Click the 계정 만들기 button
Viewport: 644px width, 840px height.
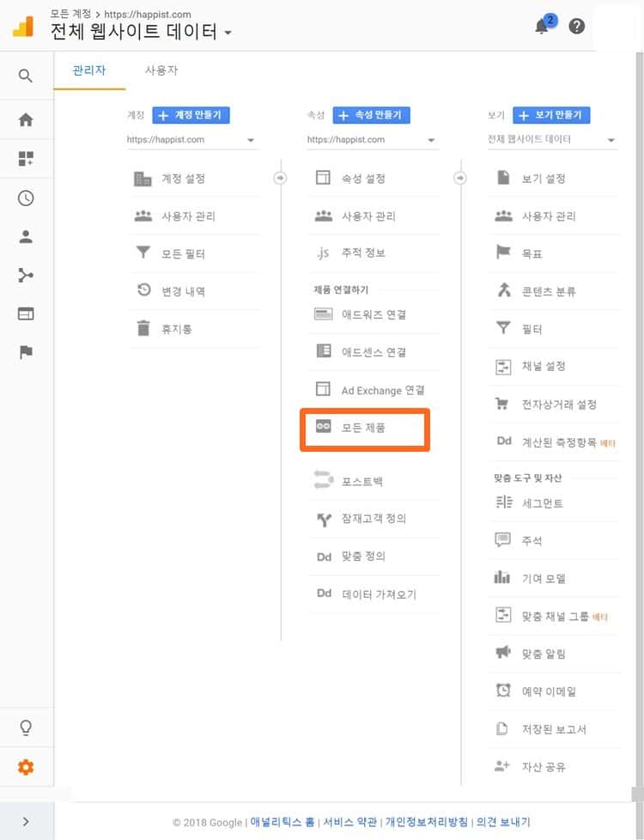point(191,115)
